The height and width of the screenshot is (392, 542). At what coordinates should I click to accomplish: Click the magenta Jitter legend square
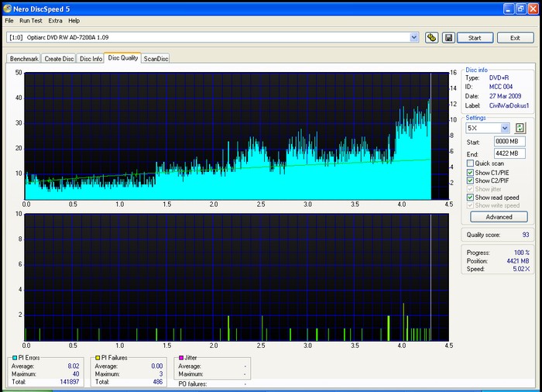click(181, 357)
